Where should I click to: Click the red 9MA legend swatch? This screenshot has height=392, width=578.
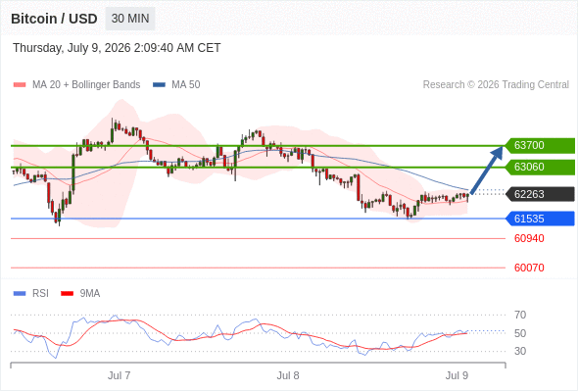[x=67, y=294]
